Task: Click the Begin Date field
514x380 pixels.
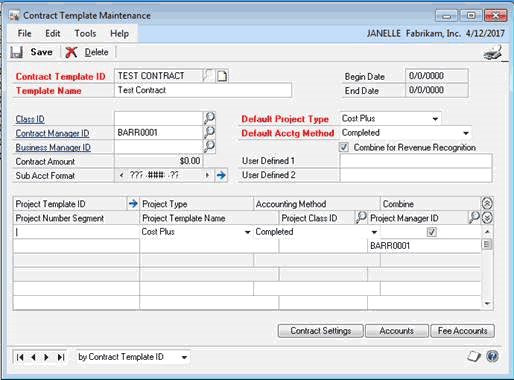Action: [437, 76]
